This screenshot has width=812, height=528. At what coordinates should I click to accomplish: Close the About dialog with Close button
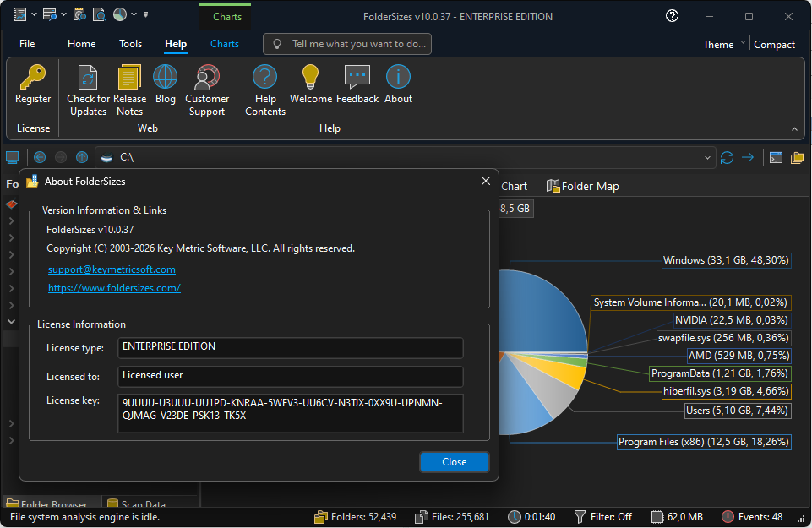coord(454,462)
